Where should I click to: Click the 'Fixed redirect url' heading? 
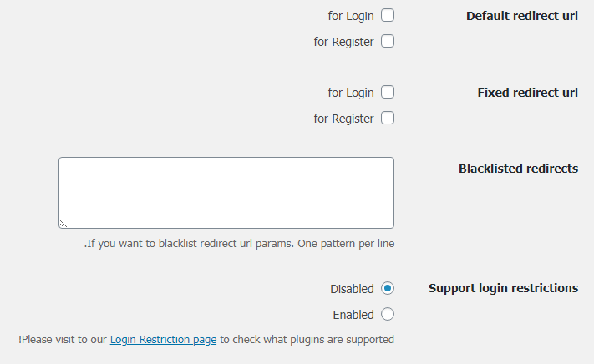click(527, 93)
